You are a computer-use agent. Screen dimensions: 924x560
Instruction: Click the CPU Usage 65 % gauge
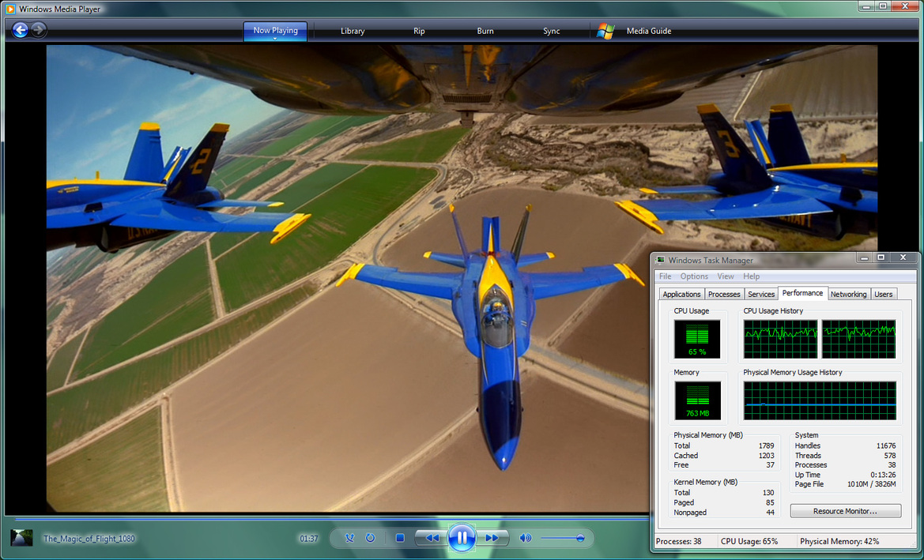coord(697,339)
